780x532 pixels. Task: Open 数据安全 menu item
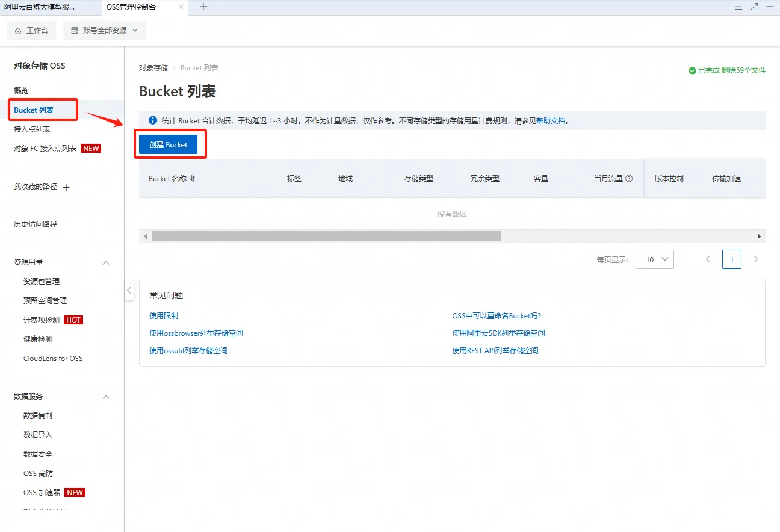pyautogui.click(x=38, y=454)
